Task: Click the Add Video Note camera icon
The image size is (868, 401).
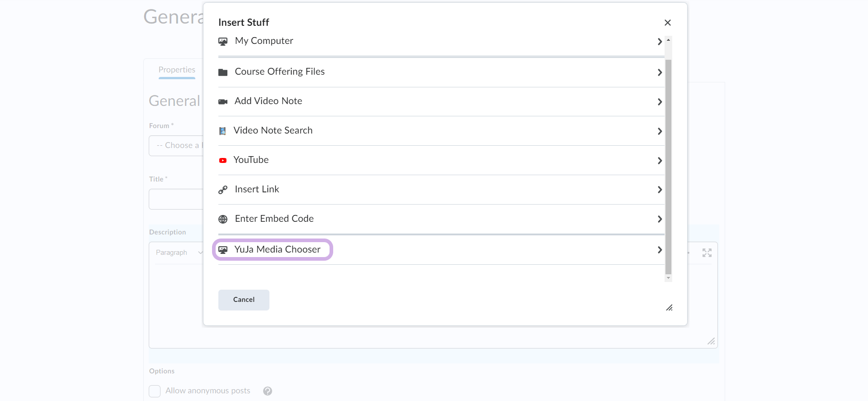Action: point(223,102)
